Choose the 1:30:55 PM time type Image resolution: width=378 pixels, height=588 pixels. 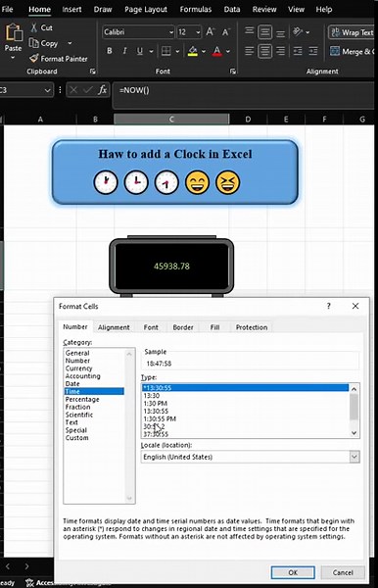(160, 418)
